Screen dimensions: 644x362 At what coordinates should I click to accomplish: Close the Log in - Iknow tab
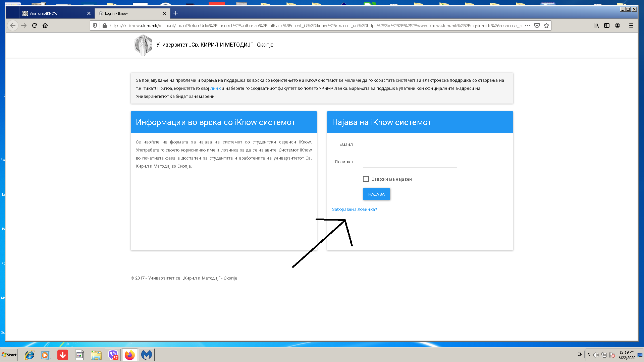click(x=164, y=13)
